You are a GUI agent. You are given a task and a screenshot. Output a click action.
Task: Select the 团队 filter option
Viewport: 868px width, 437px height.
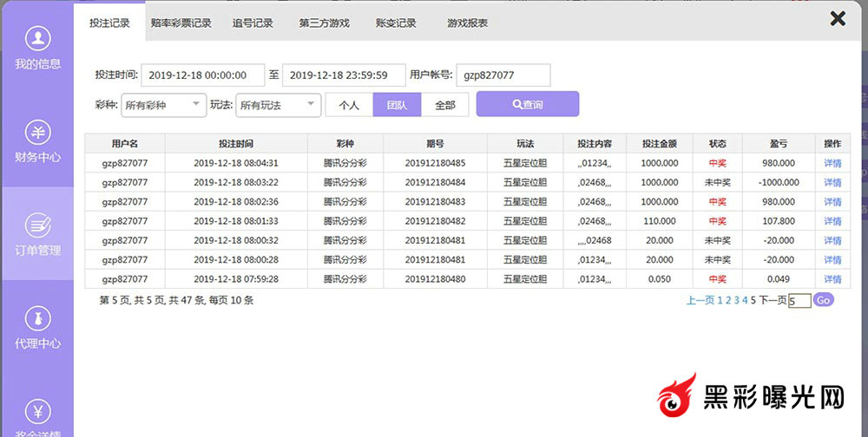pos(397,105)
